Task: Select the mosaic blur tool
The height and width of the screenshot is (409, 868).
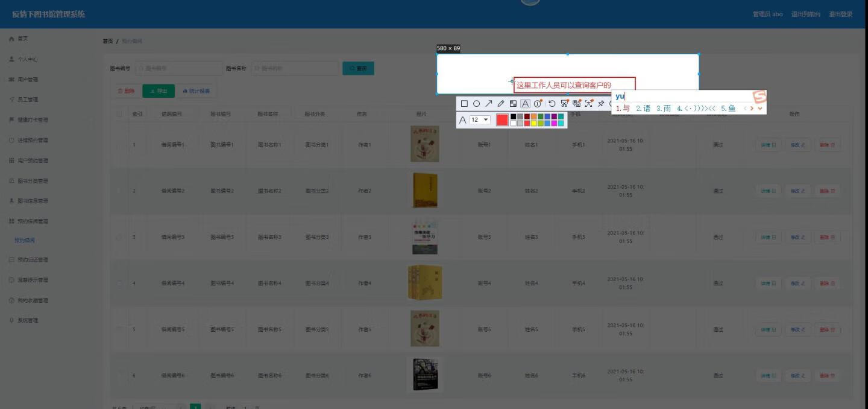Action: (x=513, y=104)
